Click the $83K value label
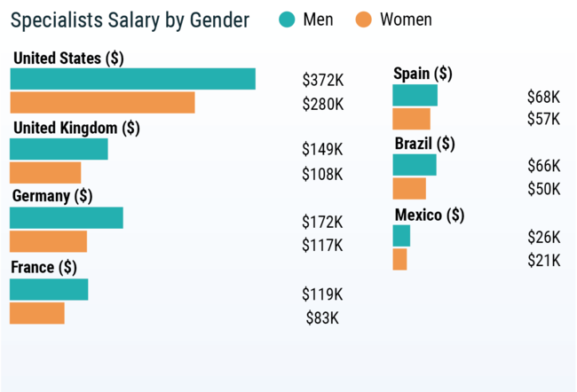Screen dimensions: 577x392 (x=322, y=318)
